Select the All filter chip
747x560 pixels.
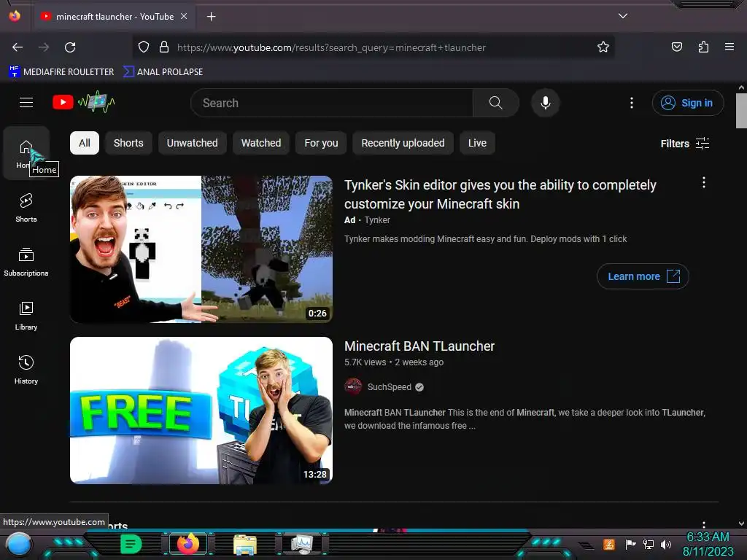pyautogui.click(x=85, y=143)
